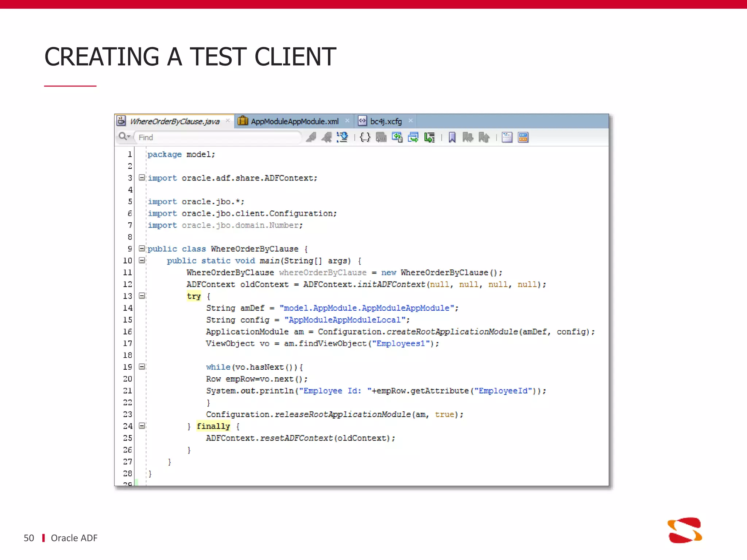Click the green arrow text lines icon
This screenshot has width=747, height=560.
tap(429, 137)
